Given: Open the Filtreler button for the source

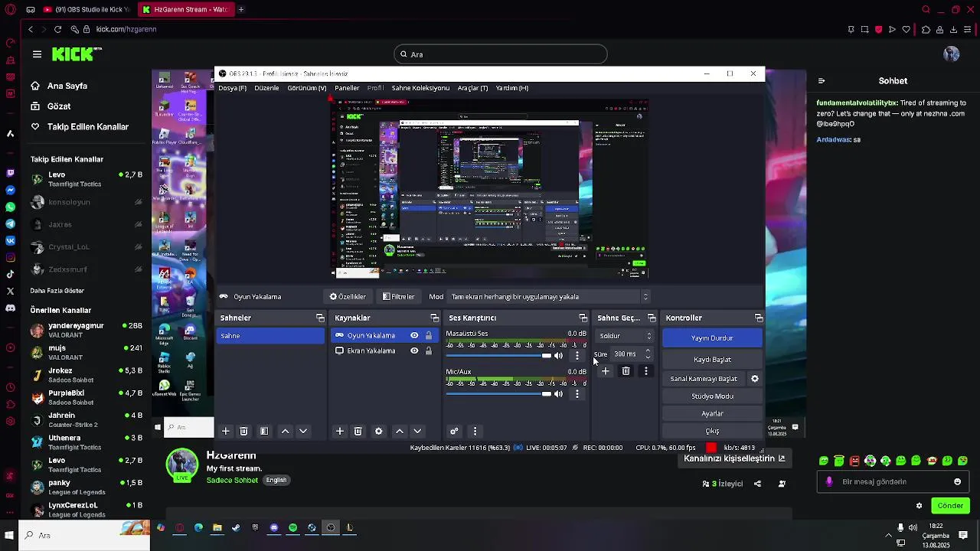Looking at the screenshot, I should (399, 297).
